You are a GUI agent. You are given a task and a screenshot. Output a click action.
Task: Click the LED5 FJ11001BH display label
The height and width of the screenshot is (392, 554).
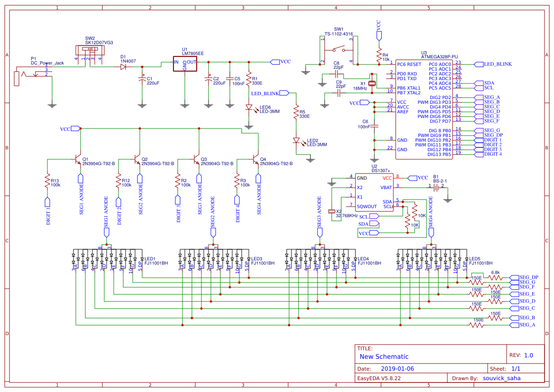point(481,261)
